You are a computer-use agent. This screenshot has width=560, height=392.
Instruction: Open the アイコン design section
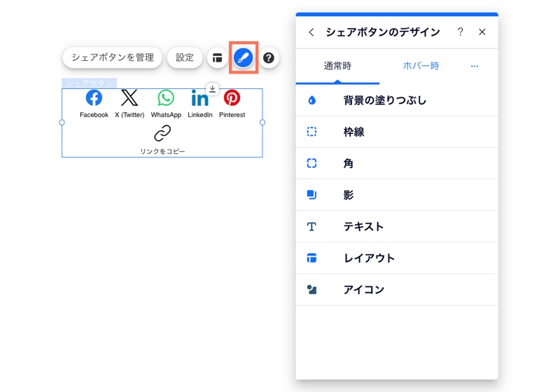click(x=397, y=290)
